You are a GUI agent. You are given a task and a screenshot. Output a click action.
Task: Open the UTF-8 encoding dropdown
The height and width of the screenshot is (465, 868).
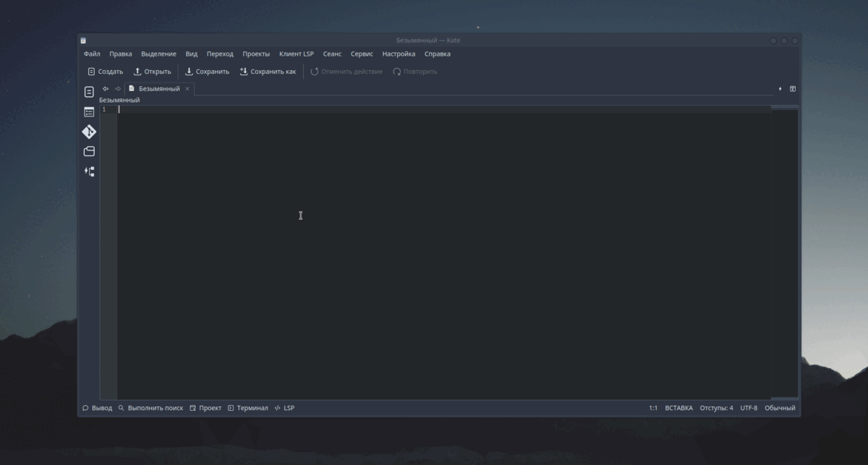(x=749, y=408)
